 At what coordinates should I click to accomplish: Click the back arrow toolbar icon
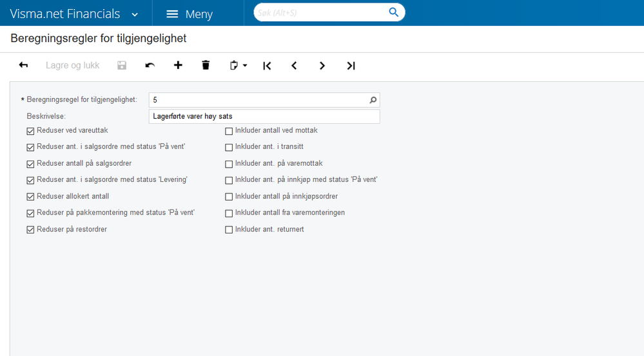23,65
